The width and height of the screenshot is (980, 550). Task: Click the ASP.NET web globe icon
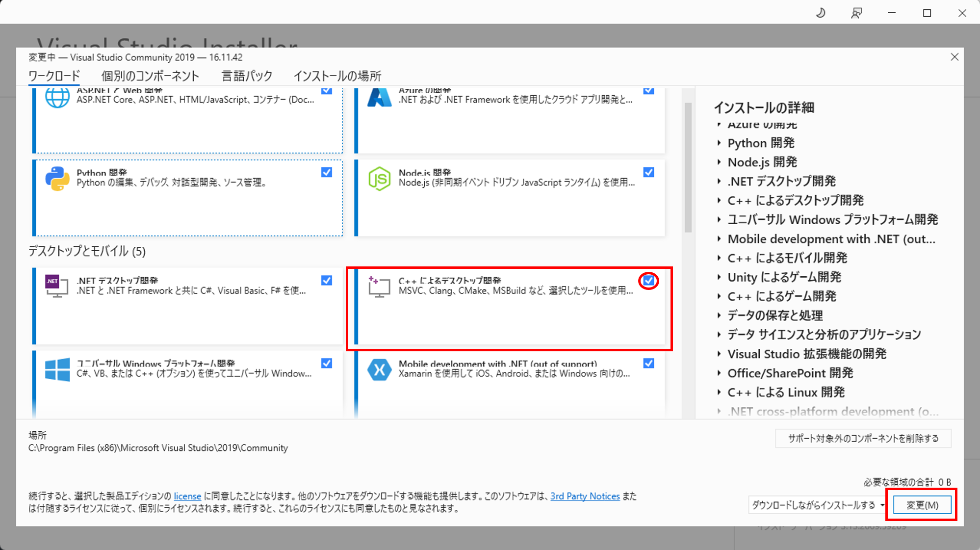(x=57, y=98)
